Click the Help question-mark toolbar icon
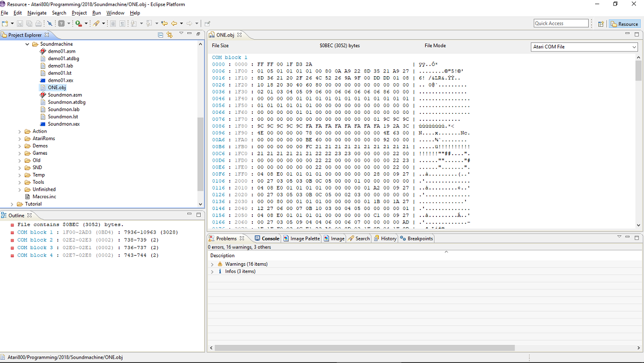The width and height of the screenshot is (644, 363). click(x=61, y=24)
